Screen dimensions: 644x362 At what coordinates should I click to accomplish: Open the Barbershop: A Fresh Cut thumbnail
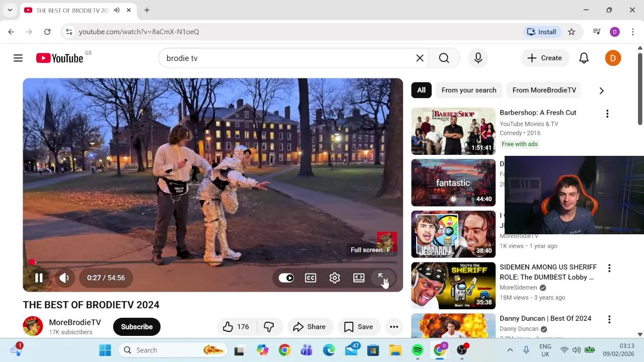(453, 131)
